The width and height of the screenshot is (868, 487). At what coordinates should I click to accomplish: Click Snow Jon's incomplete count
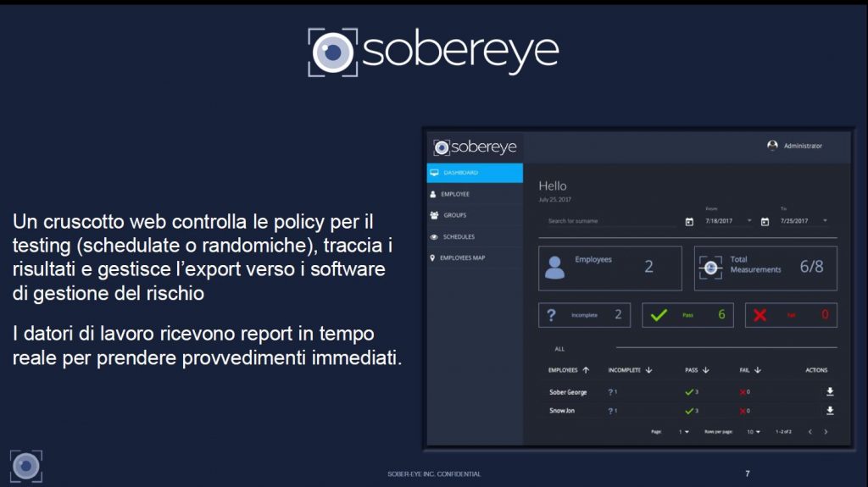pyautogui.click(x=612, y=411)
